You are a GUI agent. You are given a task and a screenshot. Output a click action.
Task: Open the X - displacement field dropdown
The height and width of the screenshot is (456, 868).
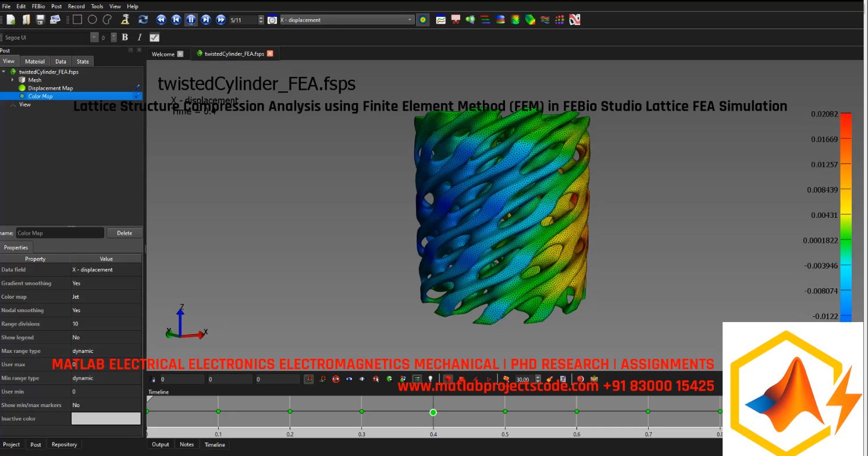pyautogui.click(x=409, y=19)
